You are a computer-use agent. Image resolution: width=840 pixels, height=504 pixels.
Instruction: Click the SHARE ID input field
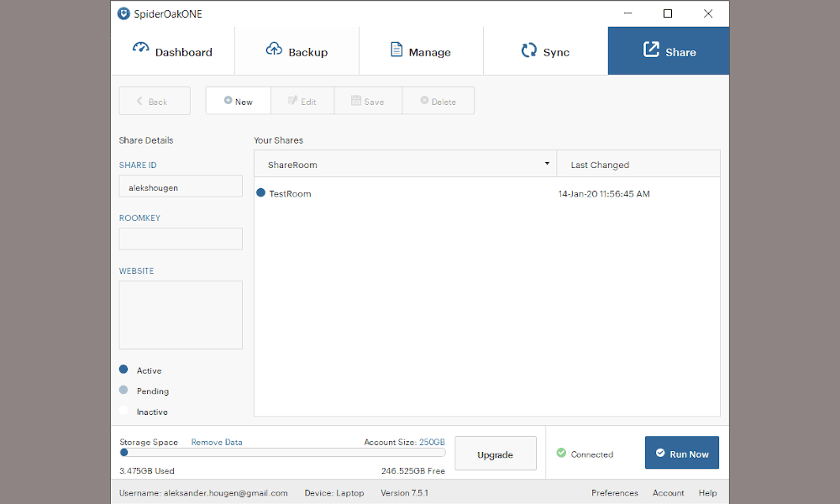tap(181, 186)
